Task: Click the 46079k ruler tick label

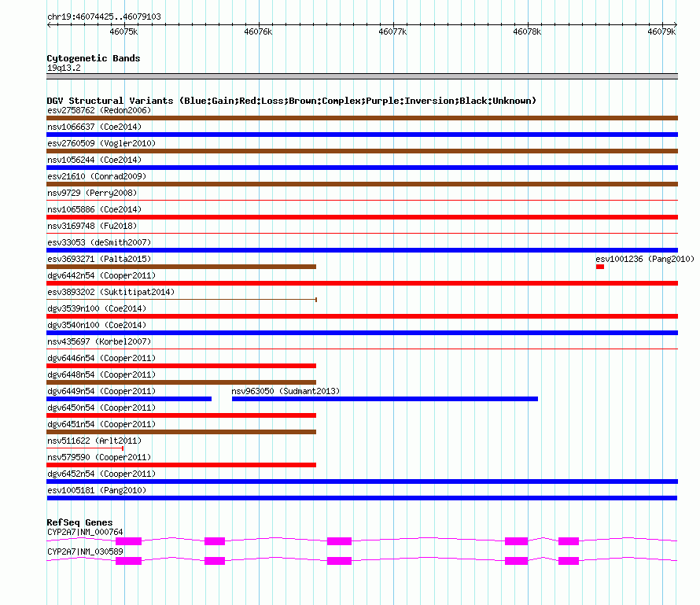Action: 661,31
